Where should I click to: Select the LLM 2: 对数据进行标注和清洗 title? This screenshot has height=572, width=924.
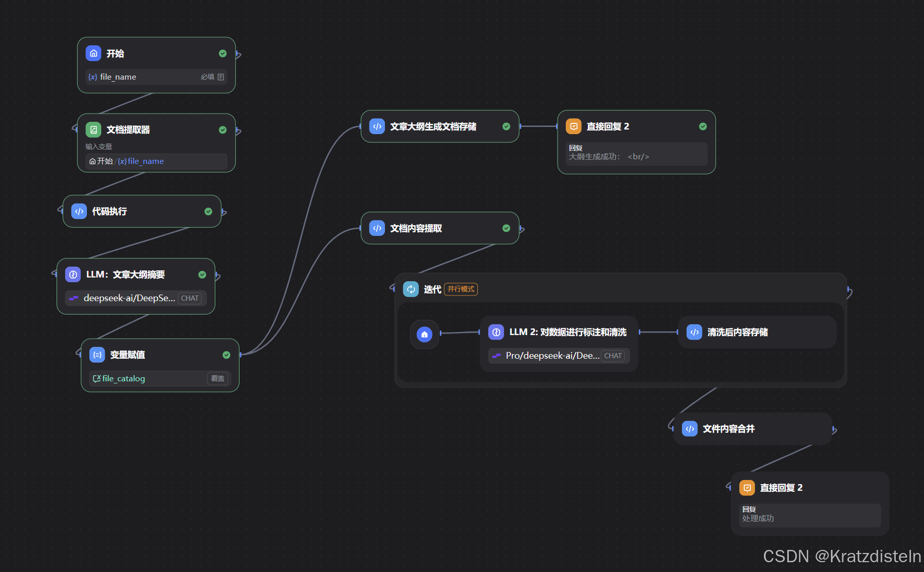click(568, 332)
